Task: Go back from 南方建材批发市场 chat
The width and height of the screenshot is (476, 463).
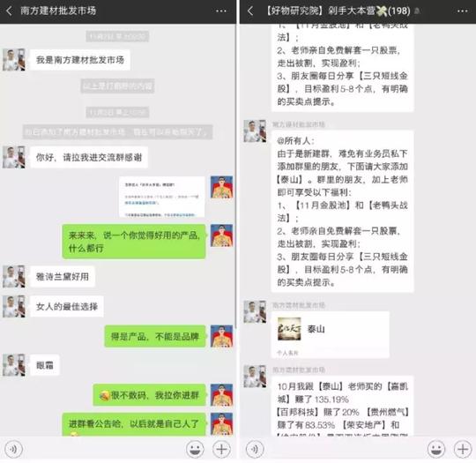Action: tap(9, 11)
